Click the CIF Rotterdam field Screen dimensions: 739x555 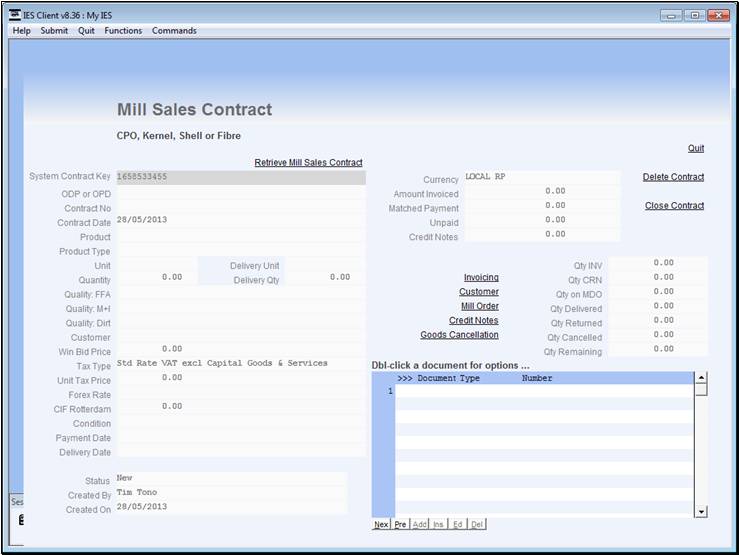[241, 407]
